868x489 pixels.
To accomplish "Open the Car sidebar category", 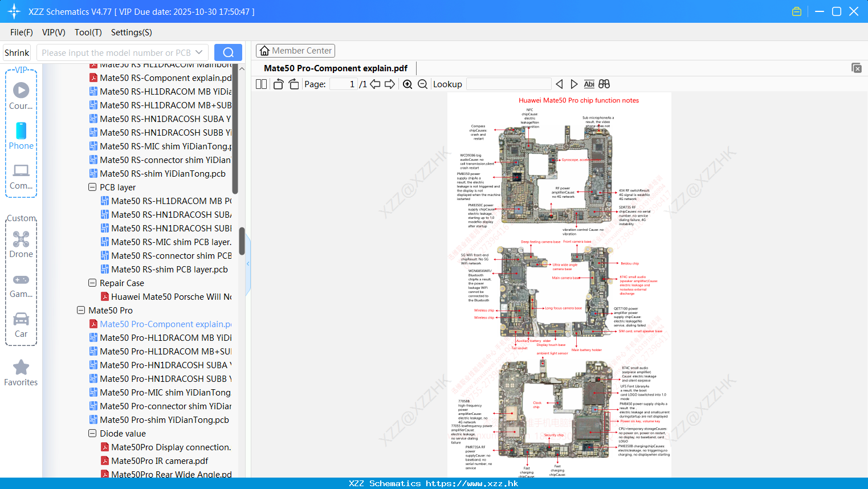I will pyautogui.click(x=21, y=324).
